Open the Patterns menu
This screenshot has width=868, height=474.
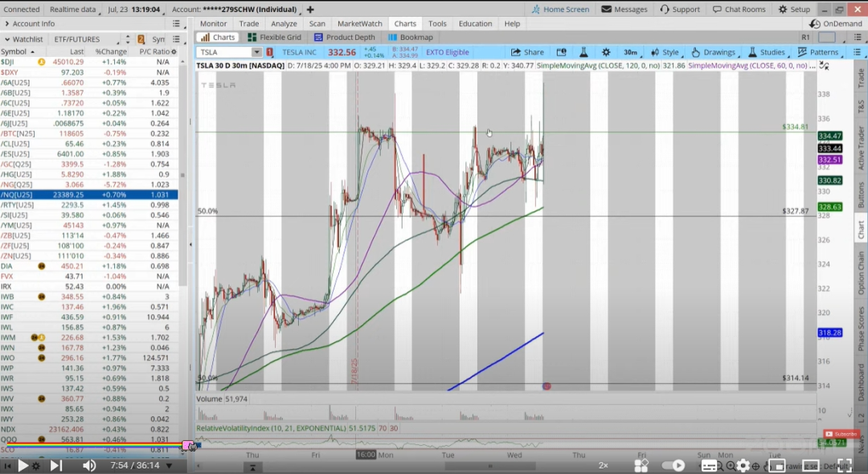[x=819, y=52]
